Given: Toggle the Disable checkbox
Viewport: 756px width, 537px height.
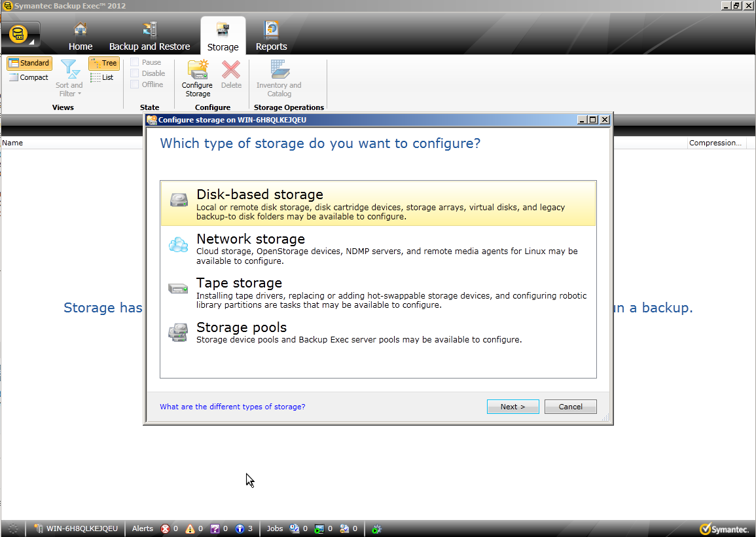Looking at the screenshot, I should [135, 73].
